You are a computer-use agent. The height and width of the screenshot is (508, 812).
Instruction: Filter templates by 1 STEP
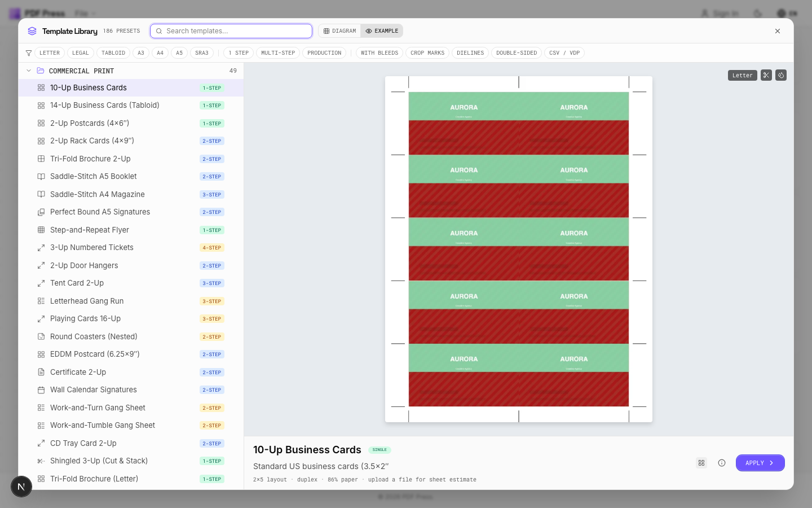point(239,53)
